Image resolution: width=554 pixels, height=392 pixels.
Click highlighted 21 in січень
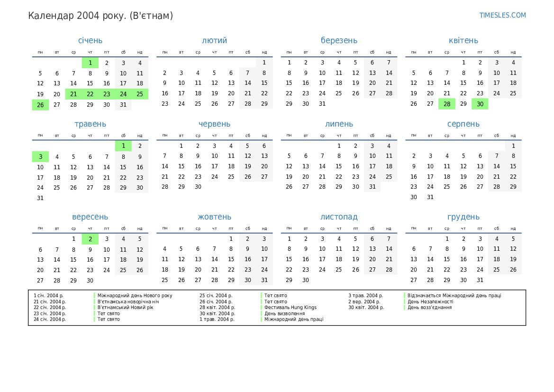73,94
